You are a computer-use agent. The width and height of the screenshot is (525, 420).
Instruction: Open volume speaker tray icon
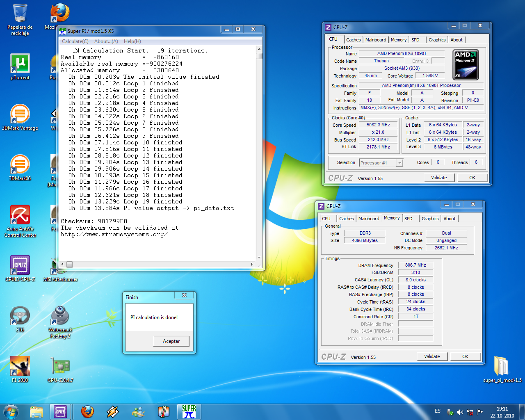(x=460, y=412)
